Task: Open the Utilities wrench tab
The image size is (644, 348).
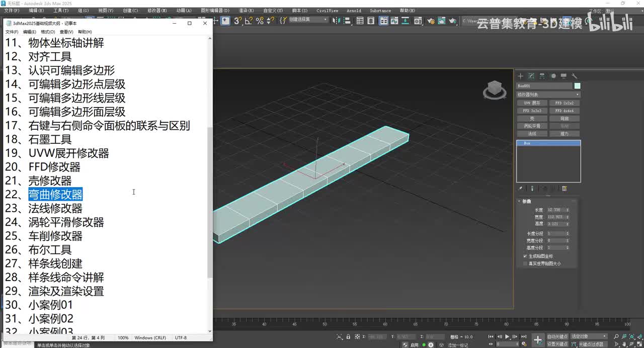Action: pyautogui.click(x=575, y=76)
